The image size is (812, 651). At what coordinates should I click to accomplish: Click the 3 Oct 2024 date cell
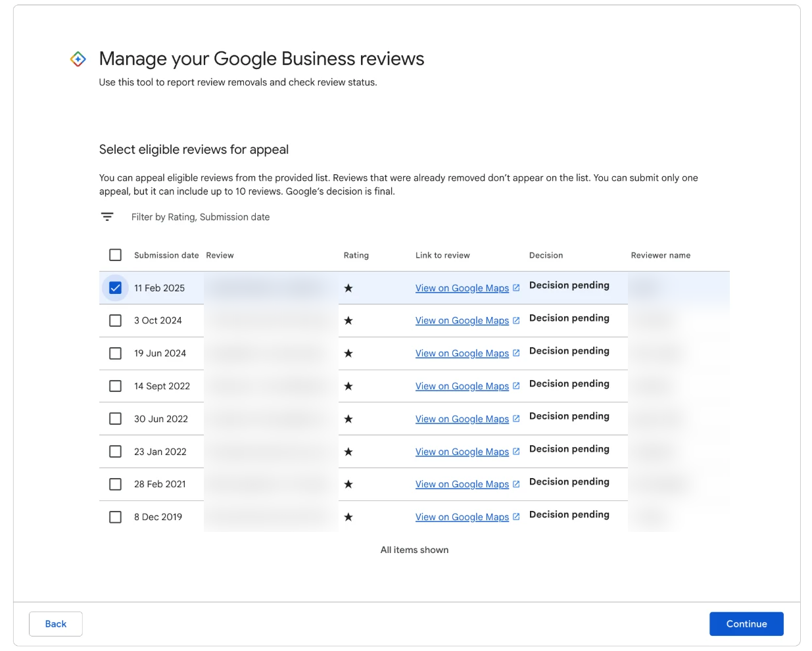158,321
